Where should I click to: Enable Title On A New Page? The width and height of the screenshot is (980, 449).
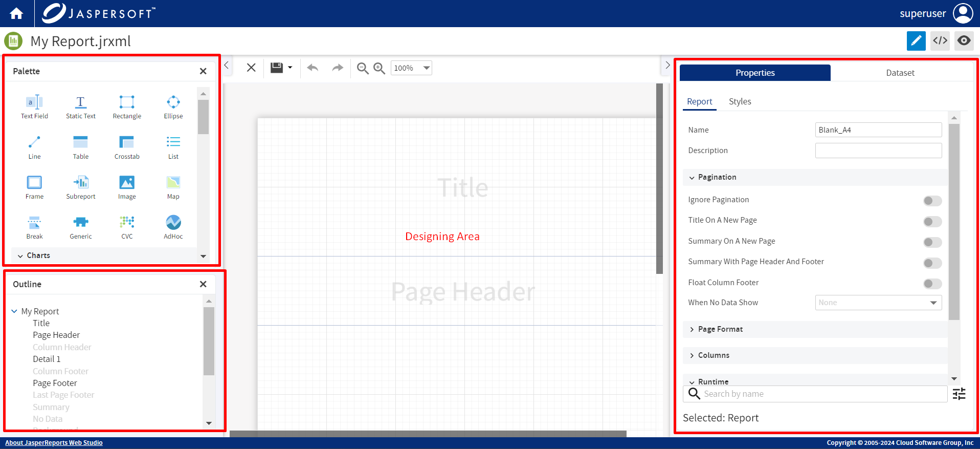coord(932,222)
